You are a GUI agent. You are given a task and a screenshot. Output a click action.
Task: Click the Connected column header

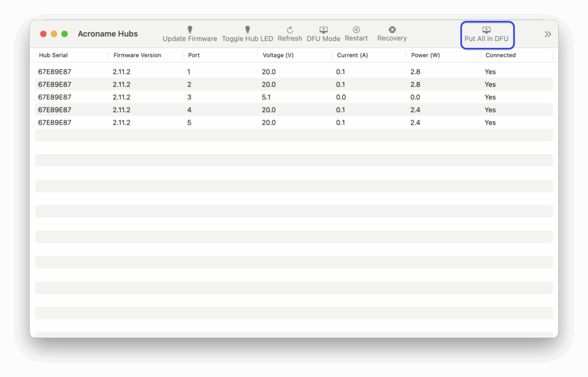point(501,55)
